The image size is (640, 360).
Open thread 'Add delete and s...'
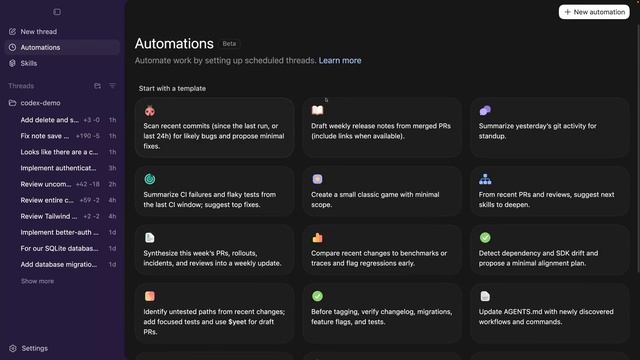[62, 120]
